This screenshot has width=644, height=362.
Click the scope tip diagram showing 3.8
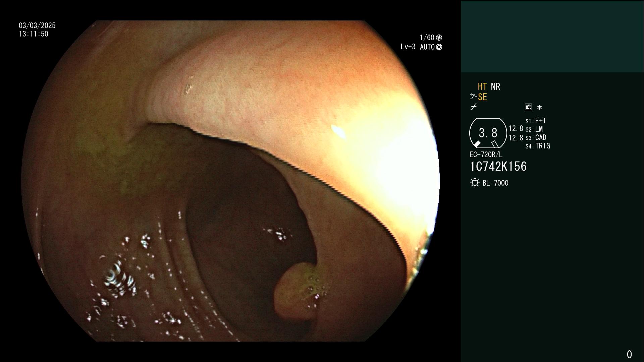click(488, 133)
